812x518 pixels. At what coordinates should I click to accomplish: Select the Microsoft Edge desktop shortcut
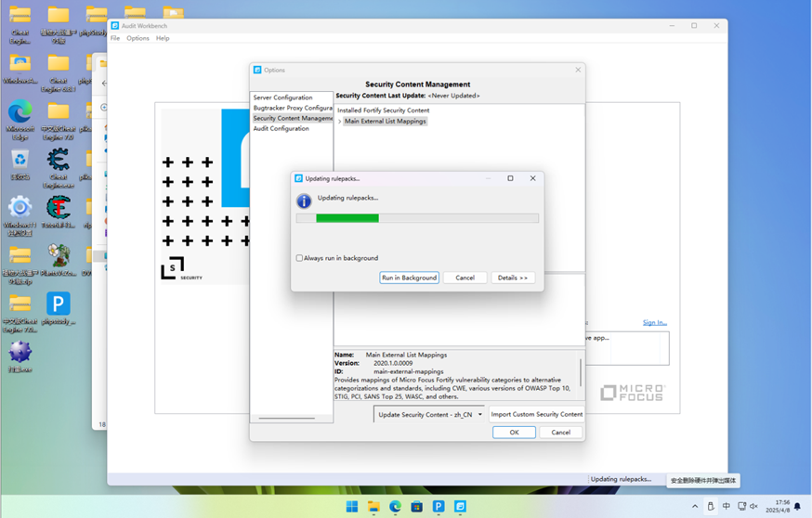[20, 120]
